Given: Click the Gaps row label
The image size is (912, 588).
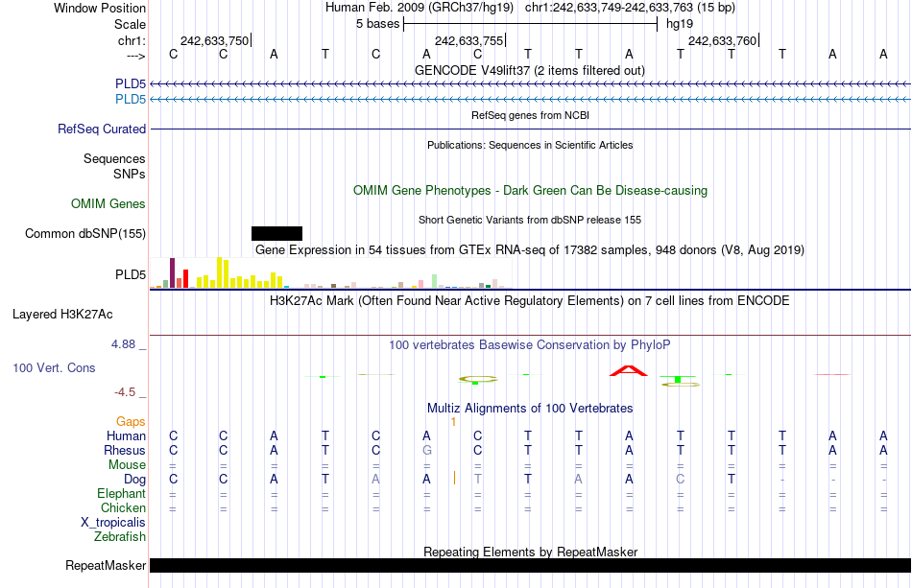Looking at the screenshot, I should tap(131, 422).
